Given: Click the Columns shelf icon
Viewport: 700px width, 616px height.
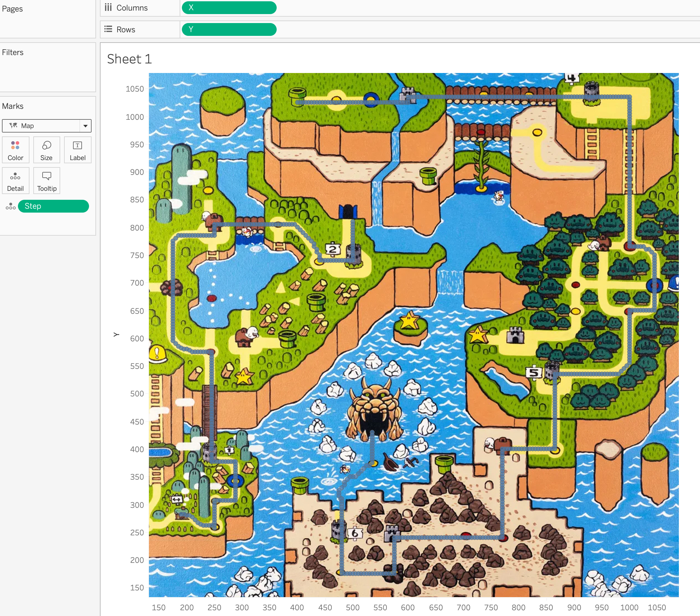Looking at the screenshot, I should click(x=108, y=8).
